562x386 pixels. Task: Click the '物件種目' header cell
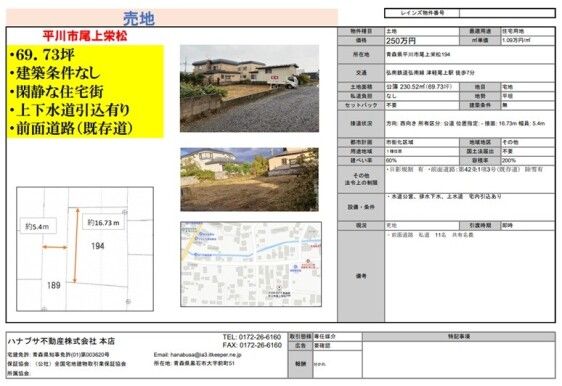(x=361, y=32)
